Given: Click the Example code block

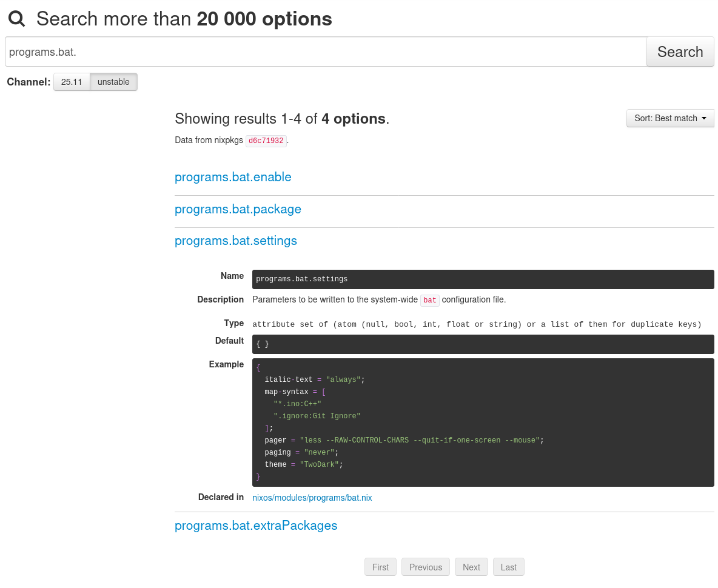Looking at the screenshot, I should (483, 423).
